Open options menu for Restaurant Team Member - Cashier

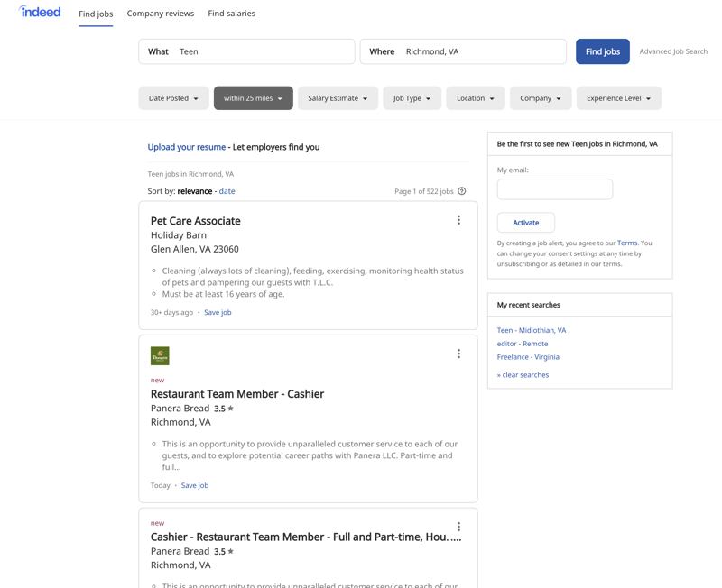[x=458, y=354]
